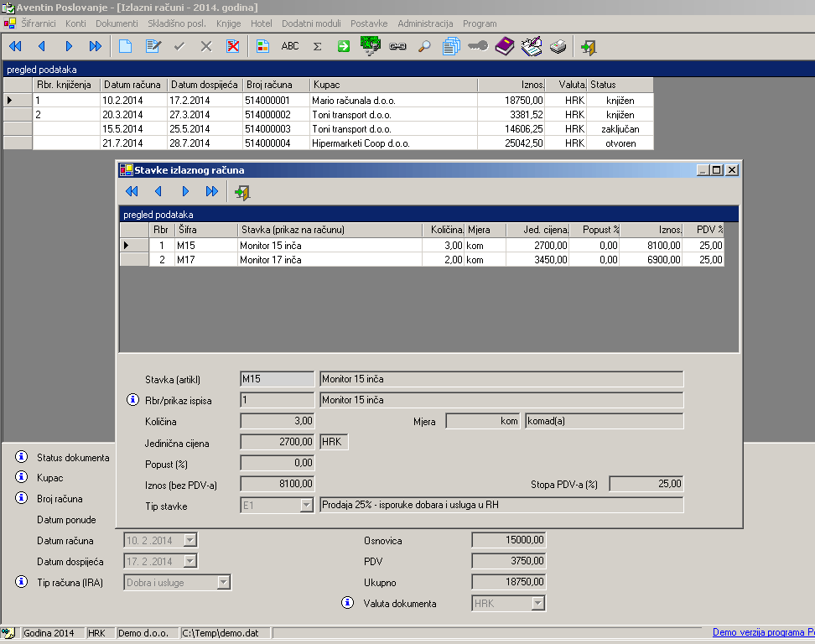Go to first record in main toolbar
Screen dimensions: 815x644
click(15, 46)
